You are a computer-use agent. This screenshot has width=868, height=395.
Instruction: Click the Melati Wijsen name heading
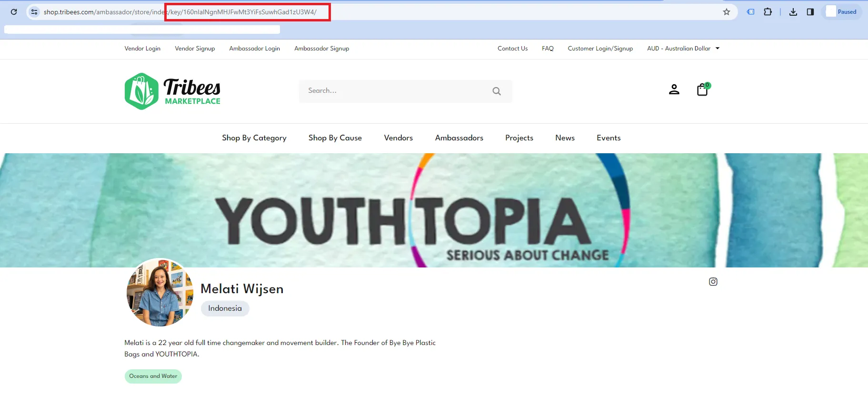[x=242, y=289]
